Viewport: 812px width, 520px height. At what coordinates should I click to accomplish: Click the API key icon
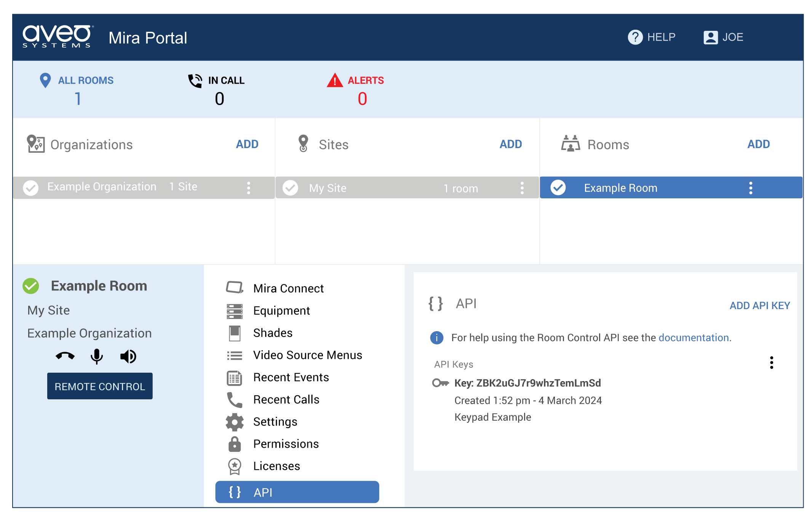[x=440, y=383]
